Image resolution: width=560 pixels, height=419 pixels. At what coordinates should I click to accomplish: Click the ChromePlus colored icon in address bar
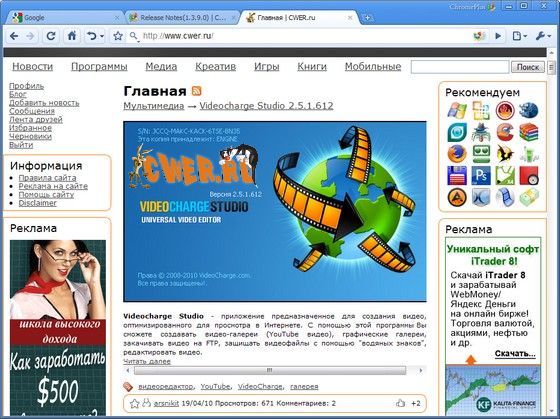coord(479,36)
